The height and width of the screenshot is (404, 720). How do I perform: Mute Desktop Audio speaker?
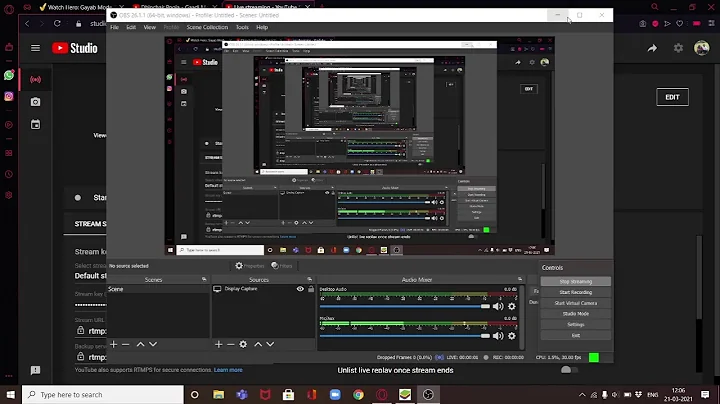point(498,307)
